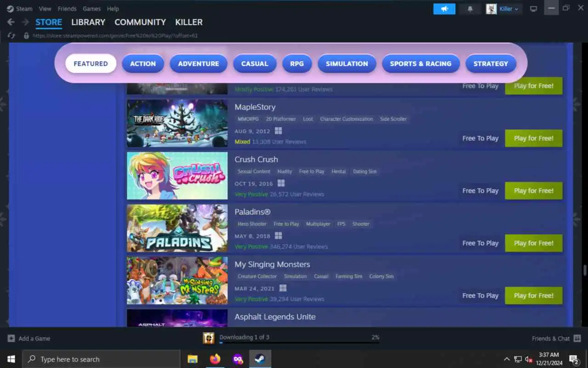Open the Windows Start menu
The image size is (588, 368).
[11, 359]
